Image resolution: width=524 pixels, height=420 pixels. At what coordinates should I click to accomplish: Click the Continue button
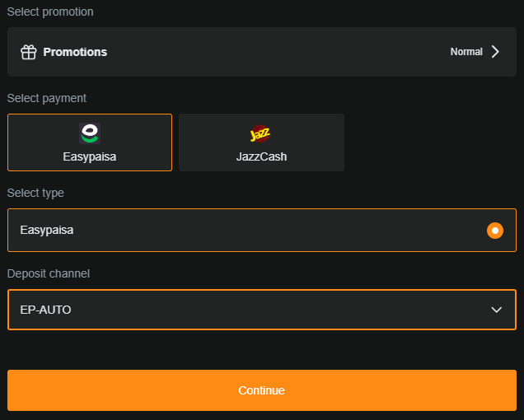pos(262,390)
